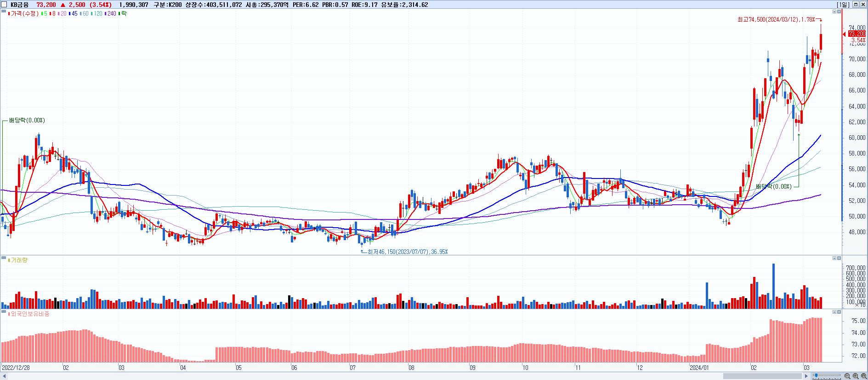The image size is (868, 380).
Task: Click the auto-fit zoom magnifier icon
Action: click(x=864, y=376)
